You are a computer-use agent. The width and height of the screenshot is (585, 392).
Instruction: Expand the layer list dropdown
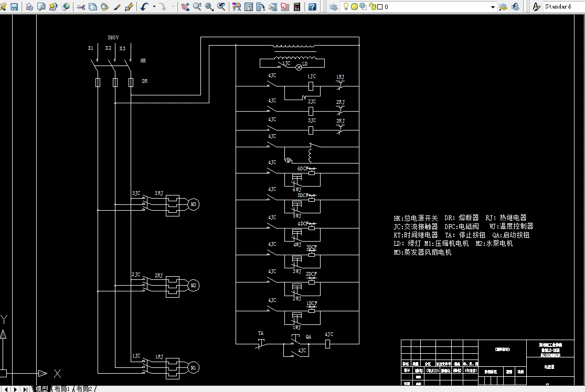[x=493, y=7]
